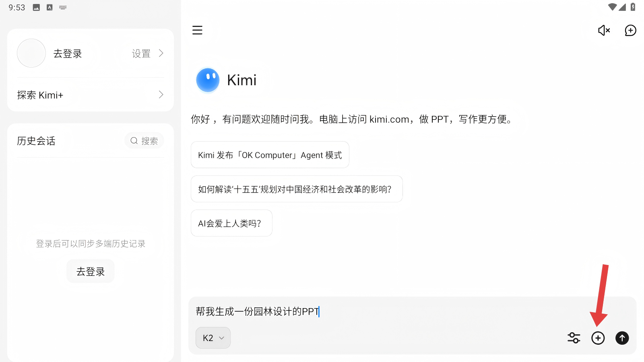Open the hamburger menu icon
Screen dimensions: 644x362
point(197,30)
